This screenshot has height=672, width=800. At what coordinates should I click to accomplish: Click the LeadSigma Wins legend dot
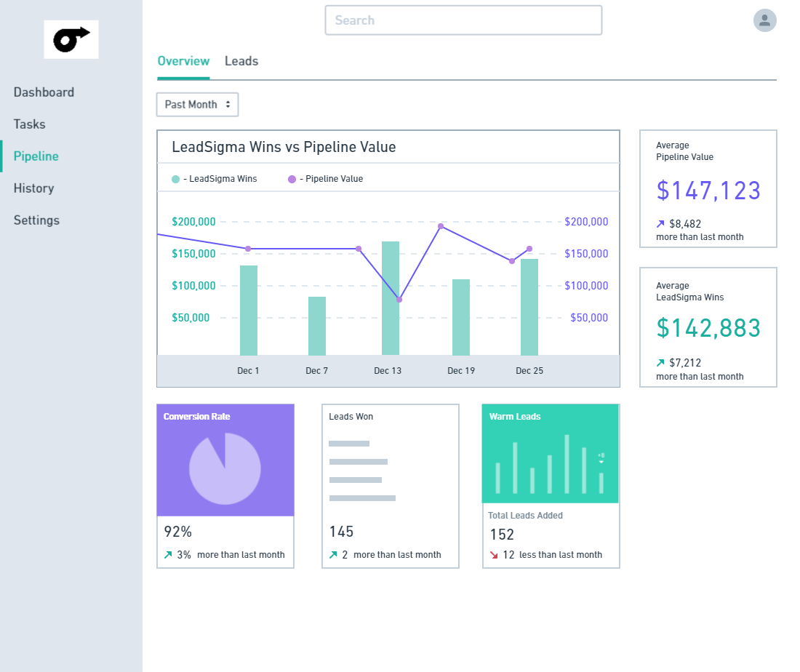pos(175,179)
